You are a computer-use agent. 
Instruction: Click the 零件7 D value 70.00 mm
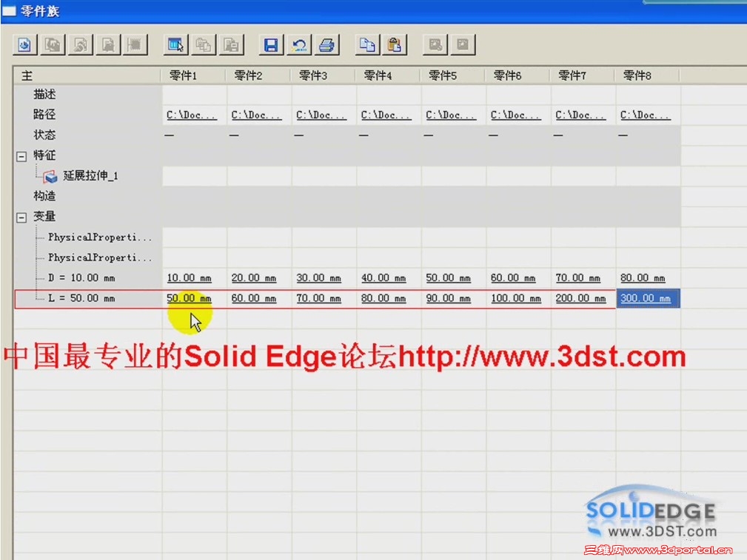click(x=578, y=278)
